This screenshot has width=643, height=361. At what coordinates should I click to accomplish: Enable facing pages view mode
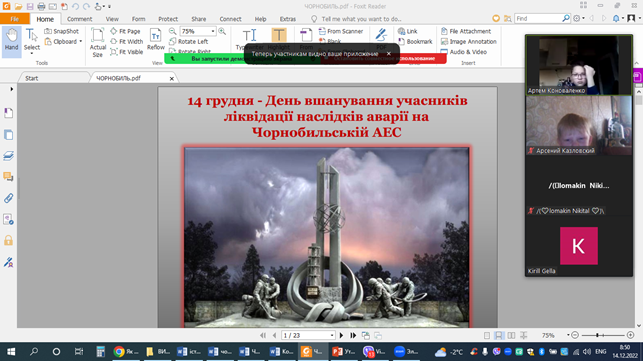(x=511, y=335)
